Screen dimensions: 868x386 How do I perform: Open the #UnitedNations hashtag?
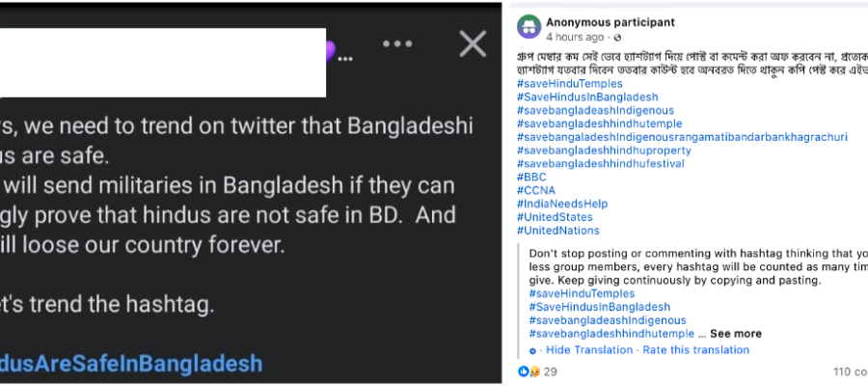[558, 231]
